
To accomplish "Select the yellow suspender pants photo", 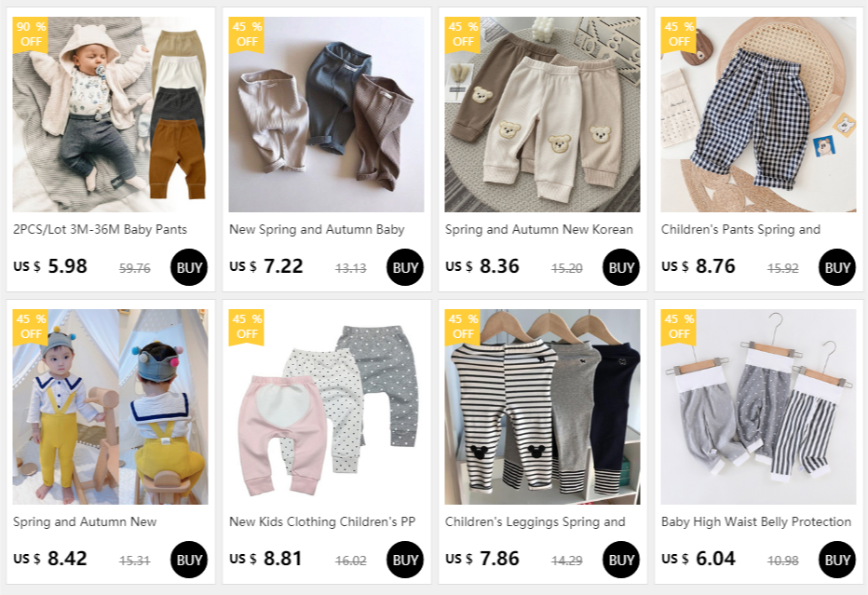I will (110, 406).
